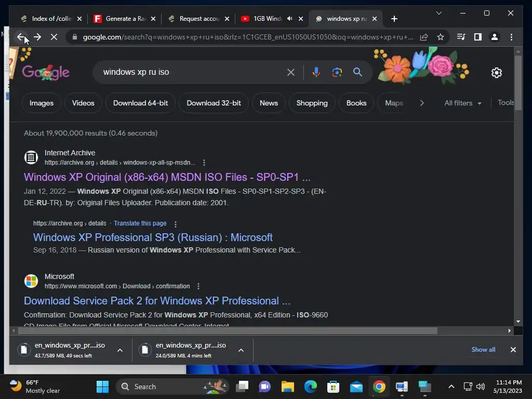Click the vertical page scrollbar thumb
The width and height of the screenshot is (532, 399).
[518, 83]
